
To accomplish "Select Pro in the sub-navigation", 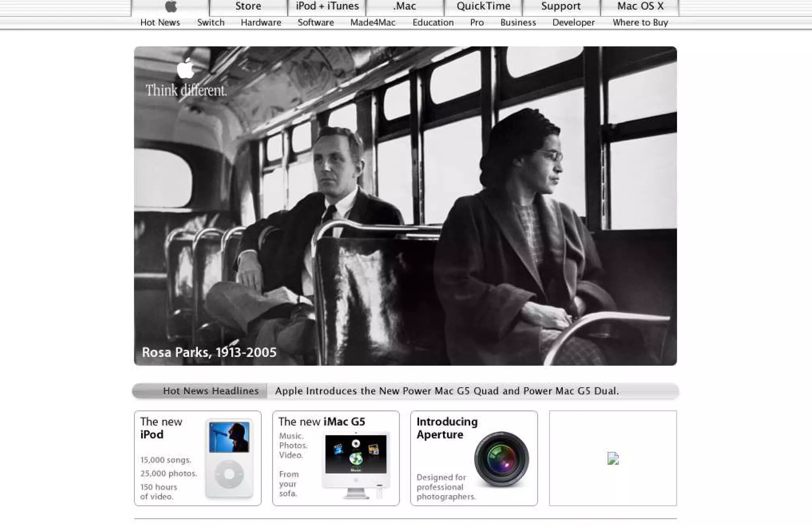I will pos(477,23).
